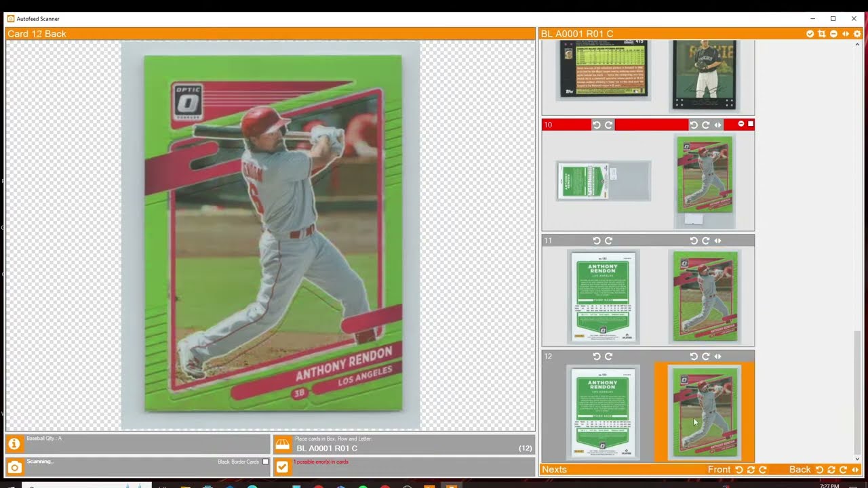The image size is (868, 488).
Task: Select card 11 front thumbnail
Action: point(705,296)
